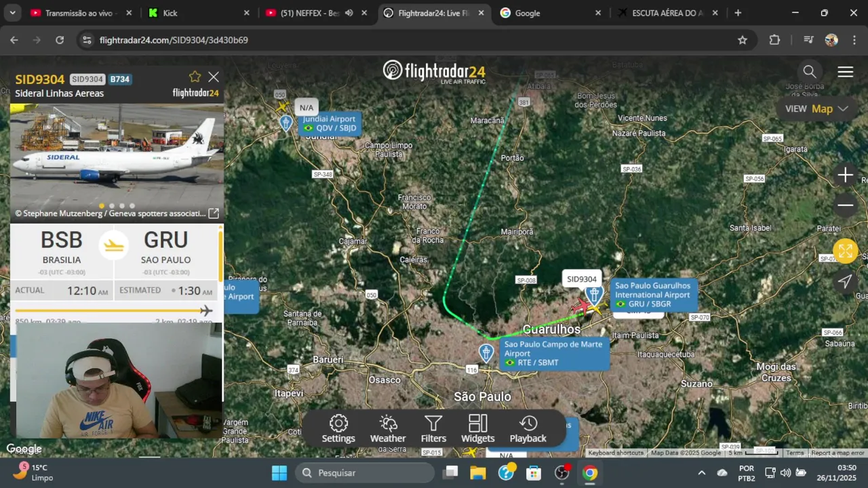The image size is (868, 488).
Task: Open Microsoft Store from taskbar
Action: (x=534, y=473)
